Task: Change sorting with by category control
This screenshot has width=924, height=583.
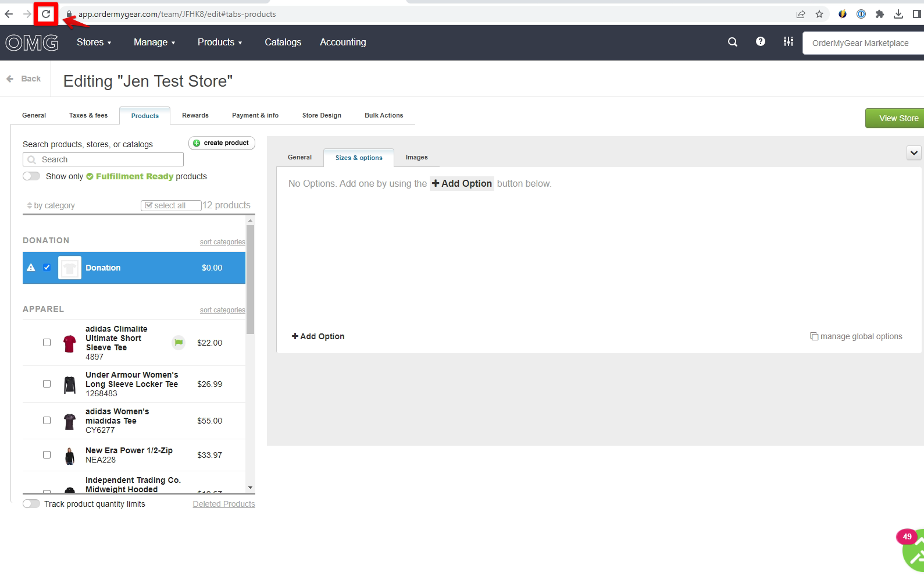Action: [x=51, y=205]
